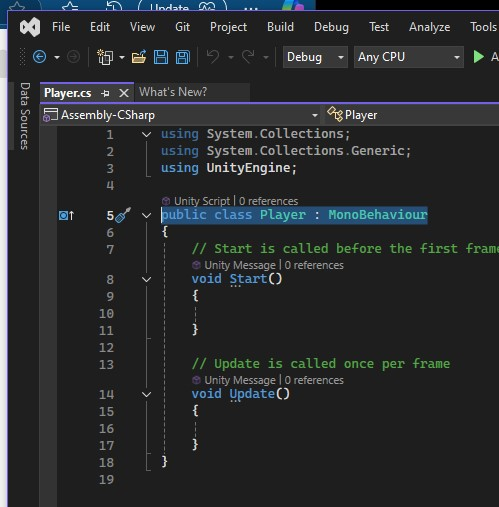Open the Debug configuration dropdown
Image resolution: width=499 pixels, height=507 pixels.
point(315,57)
